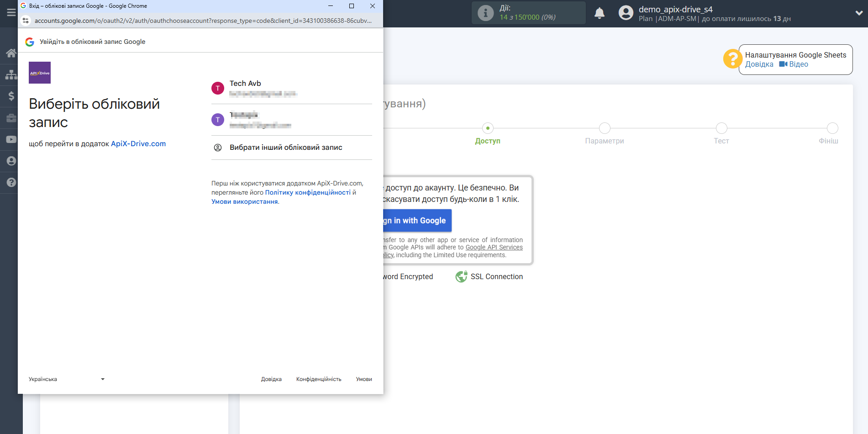868x434 pixels.
Task: Maximize the Google sign-in popup window
Action: (x=352, y=6)
